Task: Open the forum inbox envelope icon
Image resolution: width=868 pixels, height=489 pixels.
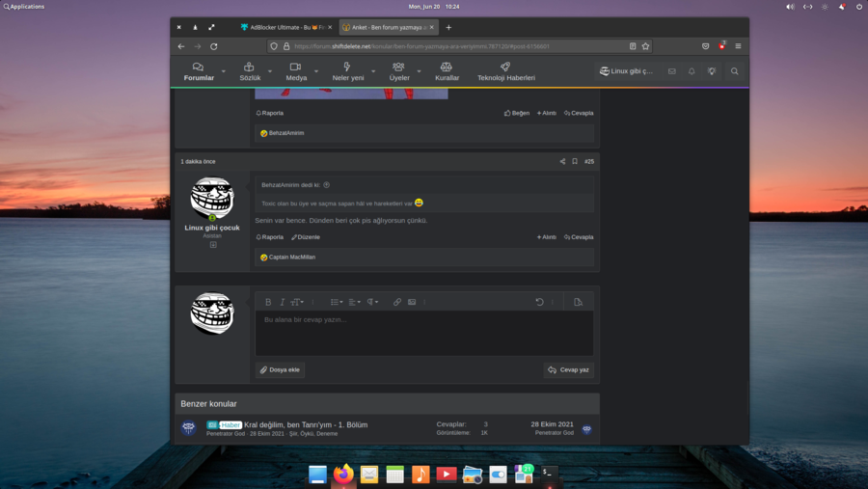Action: pyautogui.click(x=671, y=70)
